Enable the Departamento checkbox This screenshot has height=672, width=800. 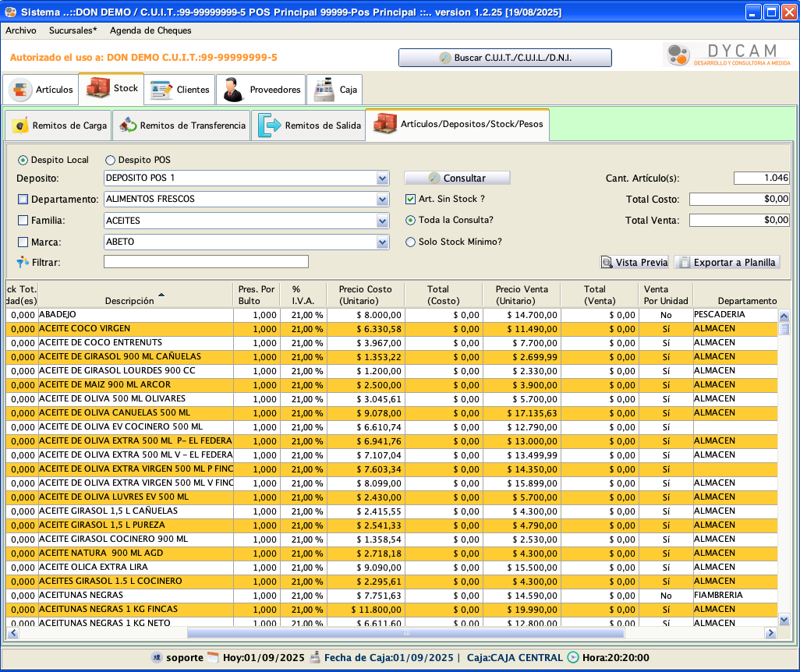pos(23,200)
